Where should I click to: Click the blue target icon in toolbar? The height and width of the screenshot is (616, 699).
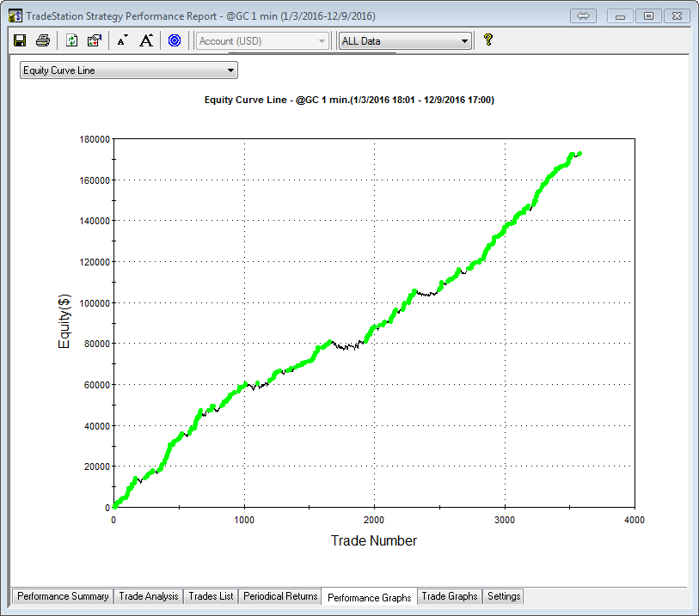click(175, 40)
